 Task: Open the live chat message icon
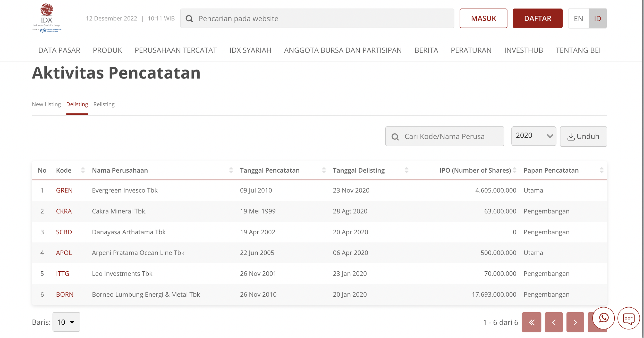pyautogui.click(x=629, y=318)
